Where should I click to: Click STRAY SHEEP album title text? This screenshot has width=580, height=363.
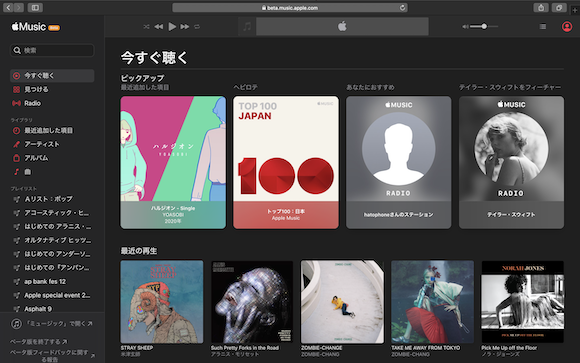point(137,348)
